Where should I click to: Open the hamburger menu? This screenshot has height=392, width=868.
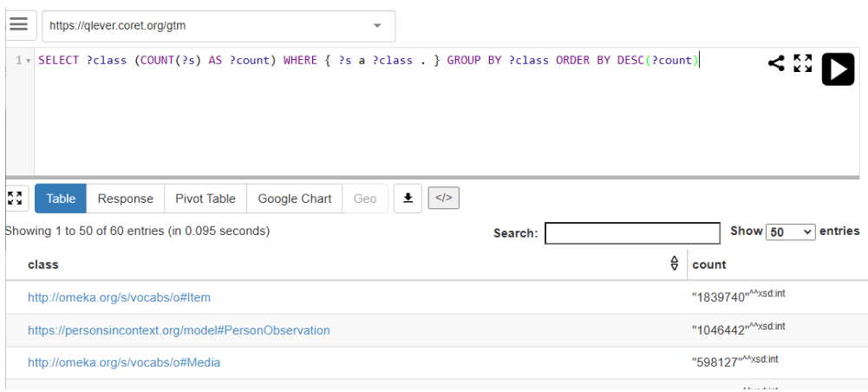[x=18, y=24]
